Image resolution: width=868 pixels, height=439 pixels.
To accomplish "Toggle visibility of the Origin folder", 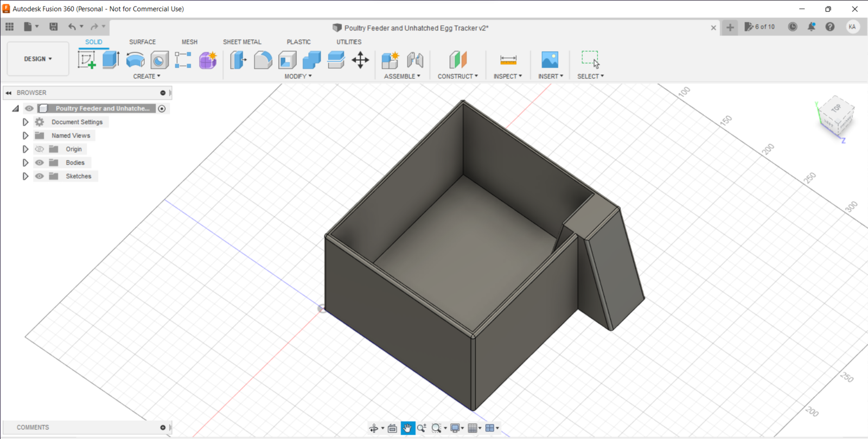I will point(40,149).
